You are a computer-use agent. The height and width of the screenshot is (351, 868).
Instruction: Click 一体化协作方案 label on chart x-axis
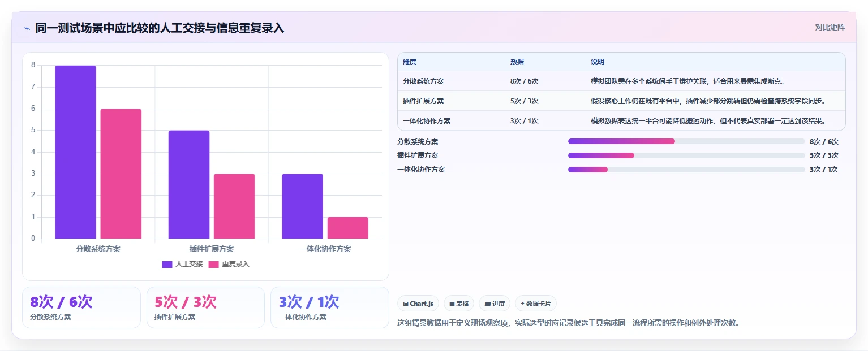(x=325, y=249)
